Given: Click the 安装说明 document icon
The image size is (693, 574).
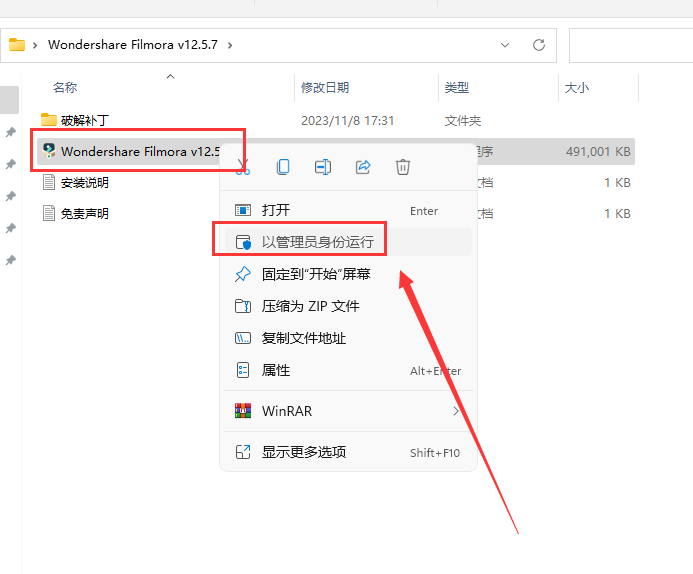Looking at the screenshot, I should click(x=49, y=182).
